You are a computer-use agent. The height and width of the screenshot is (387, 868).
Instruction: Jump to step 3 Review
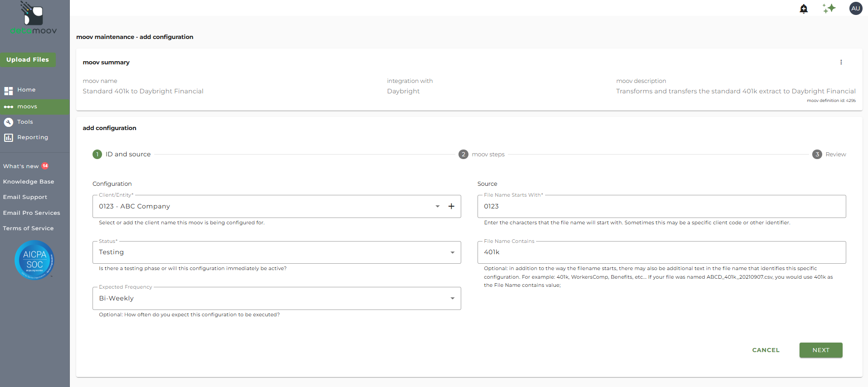tap(829, 155)
